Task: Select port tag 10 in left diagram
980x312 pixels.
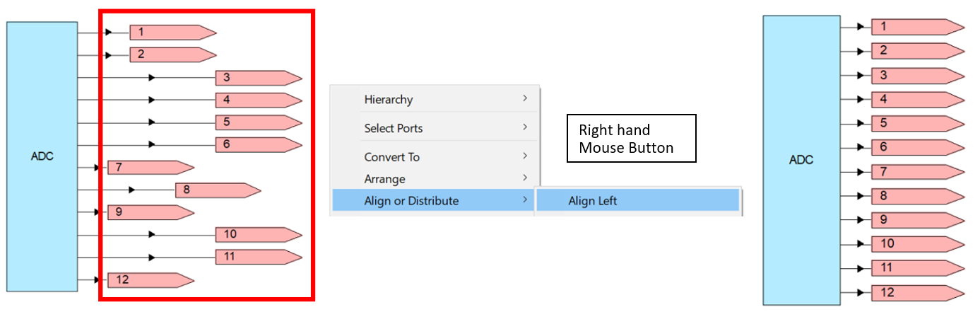Action: (x=259, y=235)
